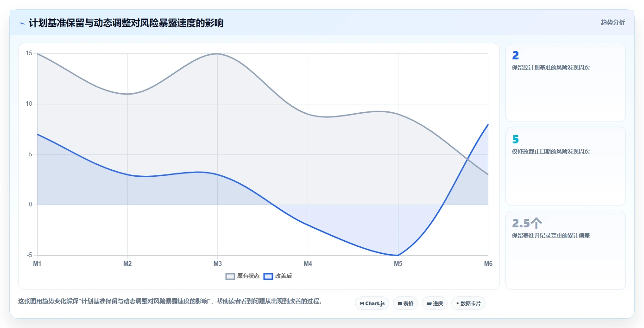
Task: Click the blue line's lowest point at M5
Action: pyautogui.click(x=398, y=255)
